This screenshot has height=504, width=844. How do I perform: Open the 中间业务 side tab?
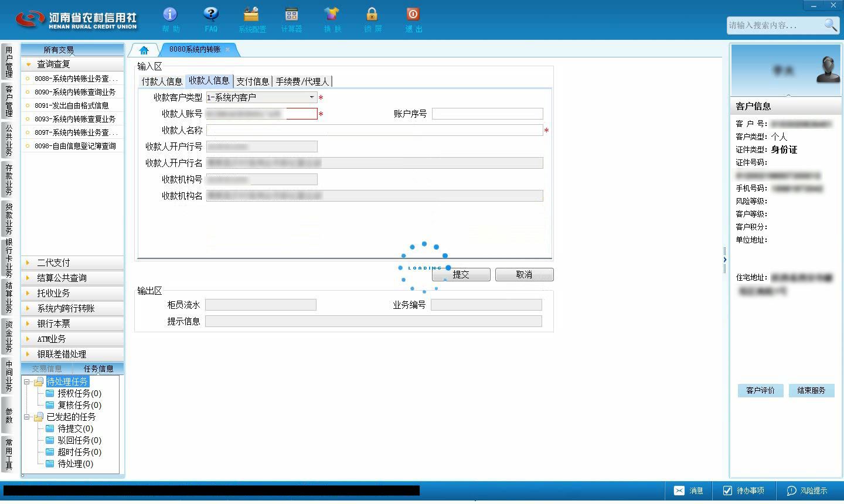click(x=9, y=376)
